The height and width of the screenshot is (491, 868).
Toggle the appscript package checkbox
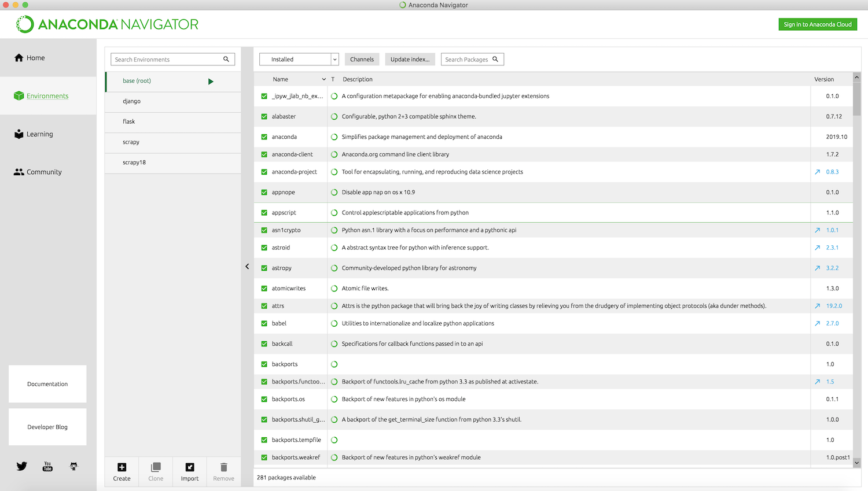[264, 213]
